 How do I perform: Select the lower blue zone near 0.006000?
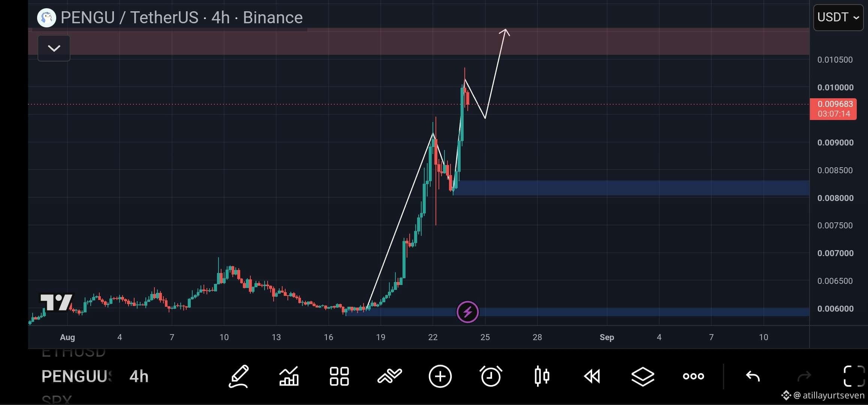pyautogui.click(x=577, y=312)
